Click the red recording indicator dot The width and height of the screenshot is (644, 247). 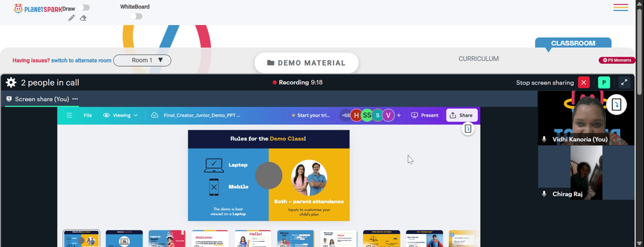pos(275,83)
